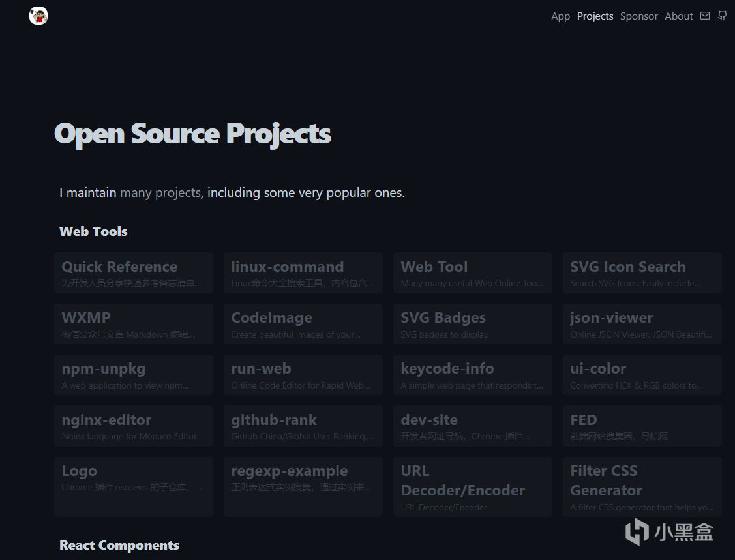Open the regexp-example project card
Screen dimensions: 735x560
303,487
